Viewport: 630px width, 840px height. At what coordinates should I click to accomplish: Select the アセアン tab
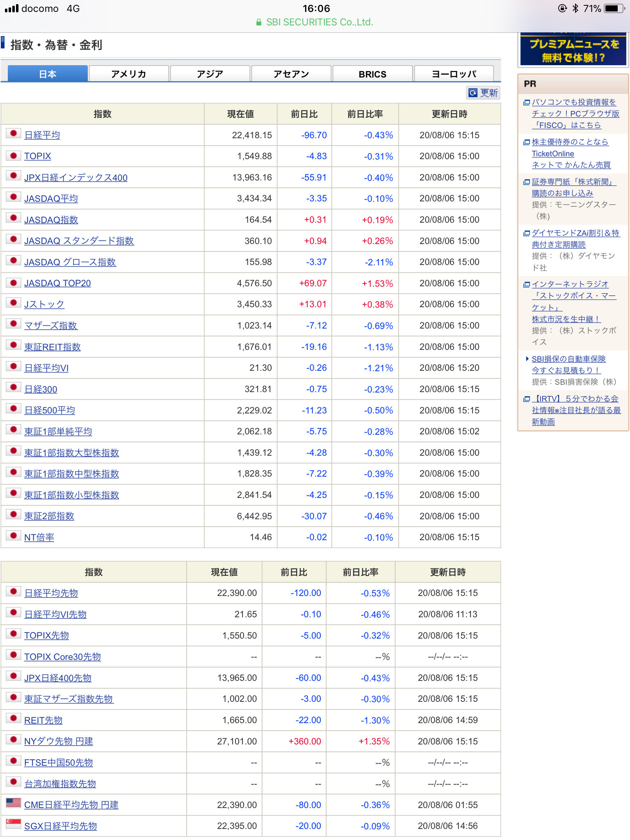291,74
